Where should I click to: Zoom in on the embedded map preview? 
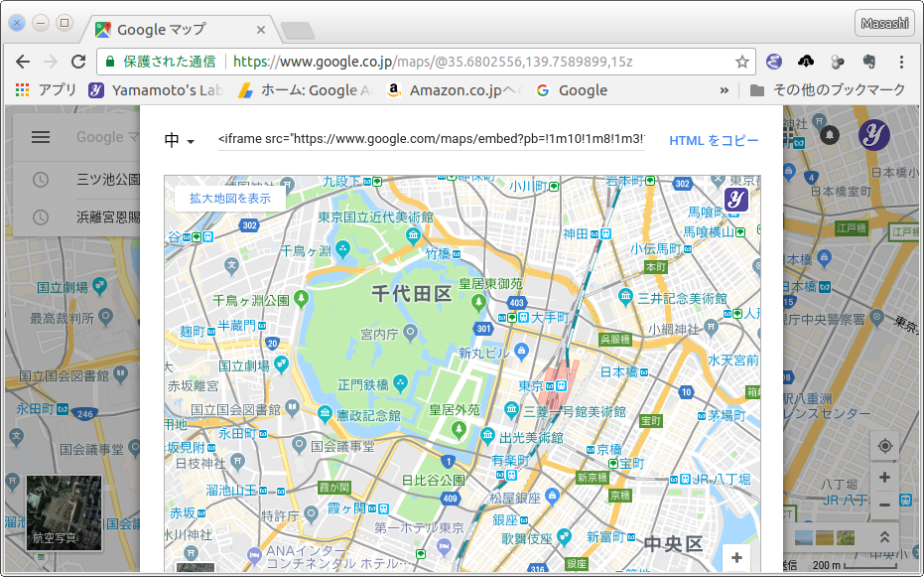click(x=736, y=557)
